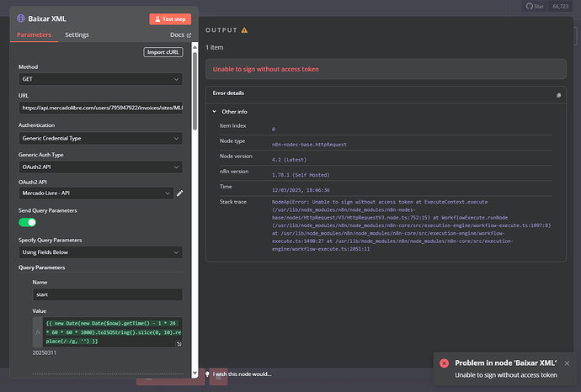Click the pencil icon to edit credential
The width and height of the screenshot is (581, 392).
click(x=179, y=193)
